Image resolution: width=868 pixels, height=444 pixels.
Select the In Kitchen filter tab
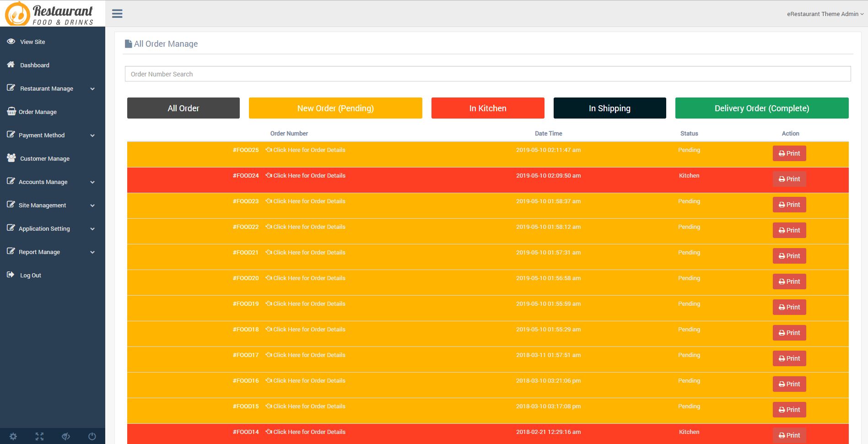(x=488, y=108)
